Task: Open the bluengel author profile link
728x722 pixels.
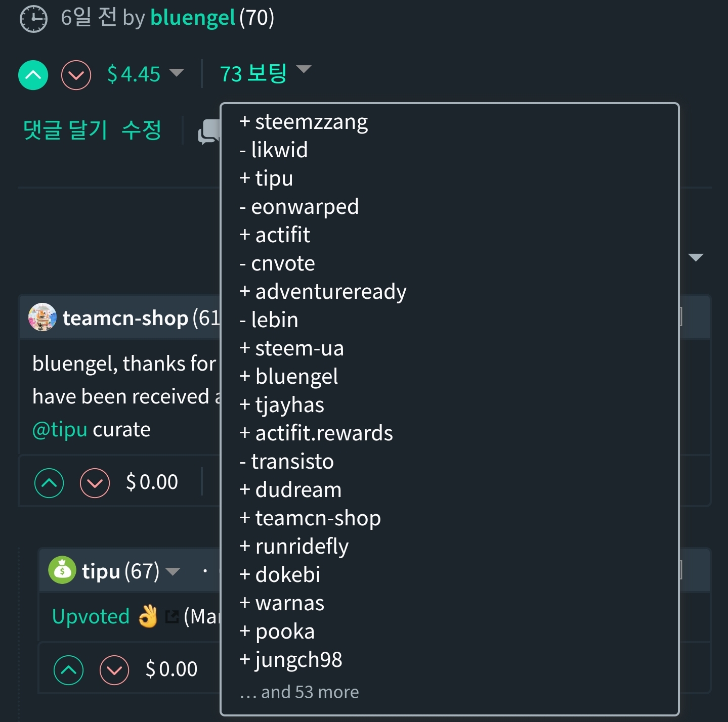Action: coord(193,18)
